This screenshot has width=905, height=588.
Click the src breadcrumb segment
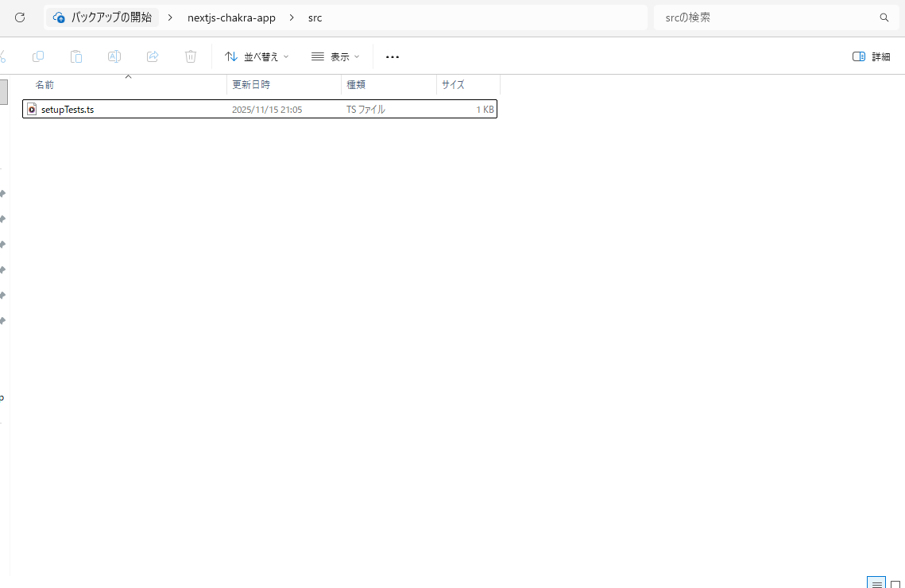[315, 18]
